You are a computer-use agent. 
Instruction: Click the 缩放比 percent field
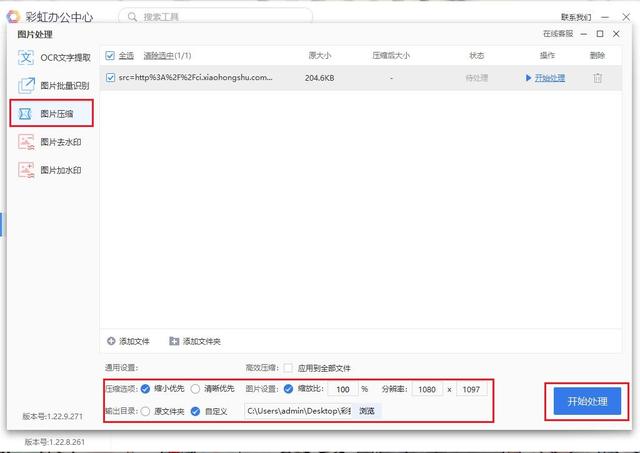click(343, 389)
